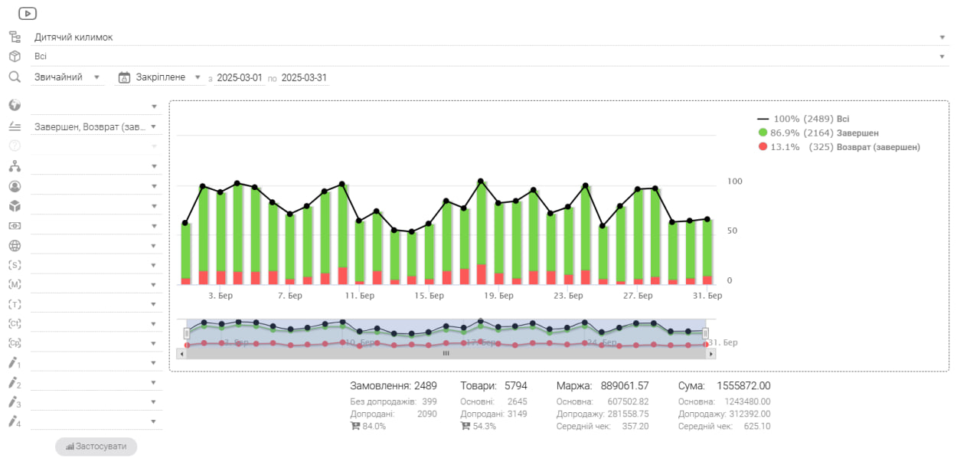Click the {S} source filter icon
Screen dimensions: 980x465
coord(15,265)
